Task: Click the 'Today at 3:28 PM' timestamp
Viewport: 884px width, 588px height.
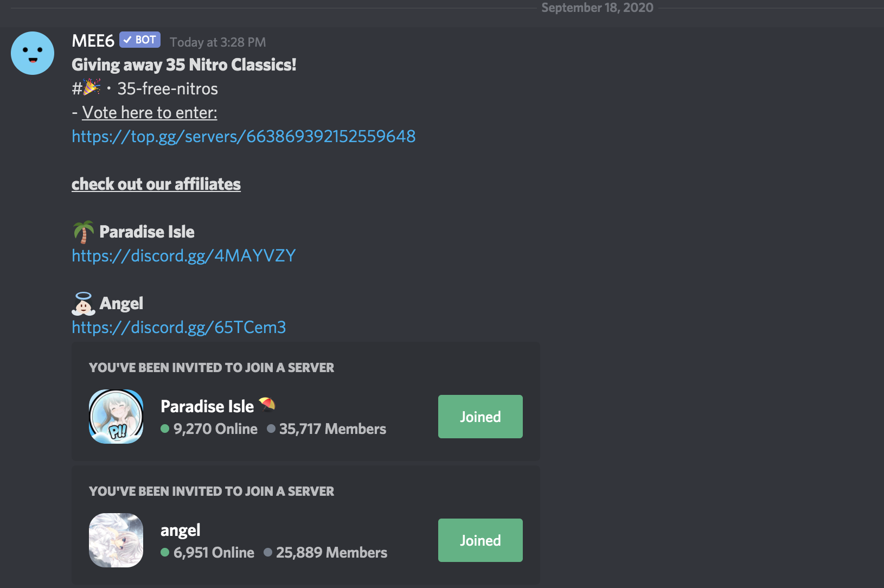Action: pos(217,42)
